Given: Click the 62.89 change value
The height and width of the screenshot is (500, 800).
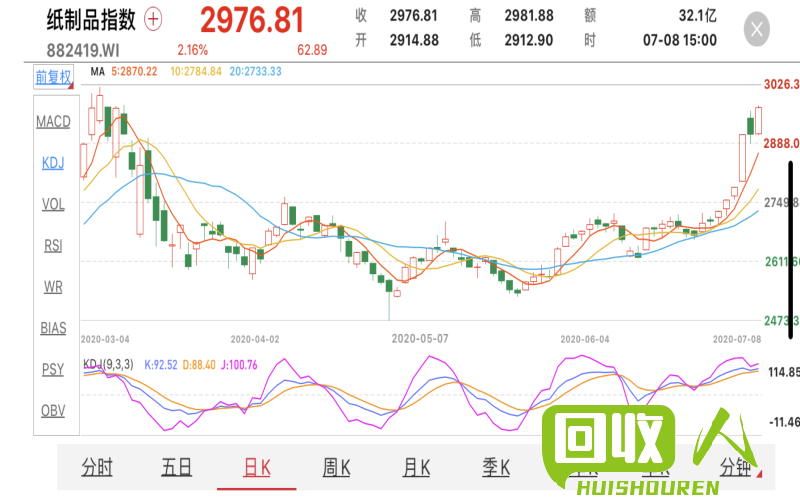Looking at the screenshot, I should tap(312, 50).
